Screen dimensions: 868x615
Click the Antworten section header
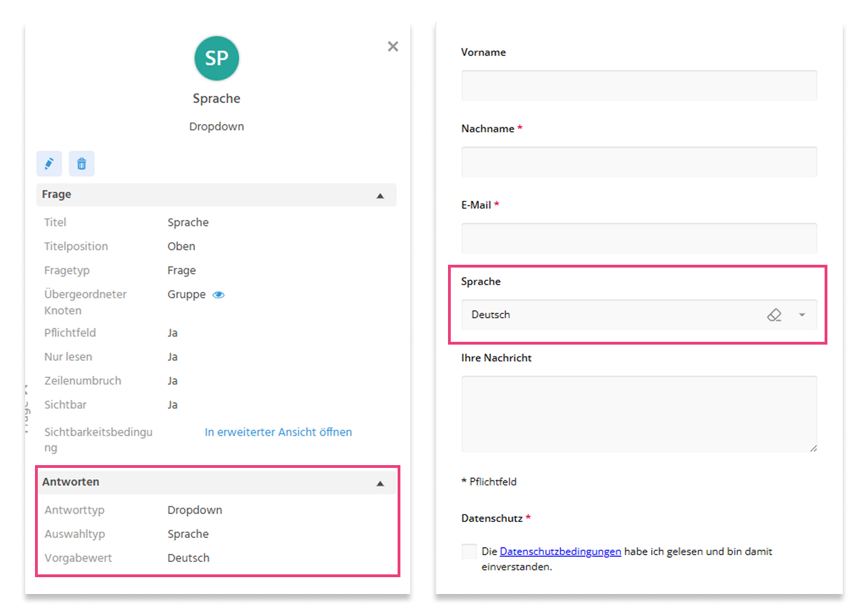tap(216, 483)
